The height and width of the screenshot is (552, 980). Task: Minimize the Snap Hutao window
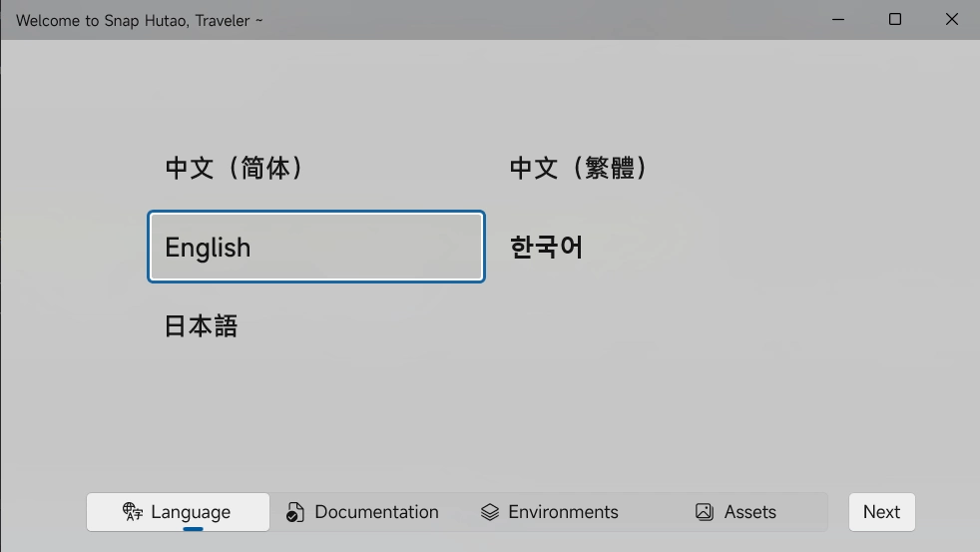pyautogui.click(x=838, y=19)
